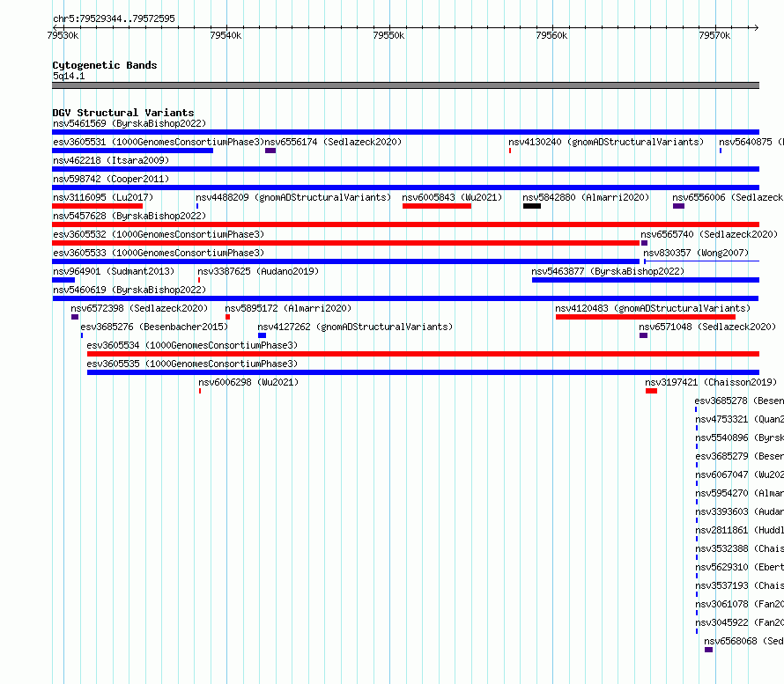This screenshot has width=784, height=684.
Task: Select the nsv3532388 variant label
Action: (x=739, y=548)
